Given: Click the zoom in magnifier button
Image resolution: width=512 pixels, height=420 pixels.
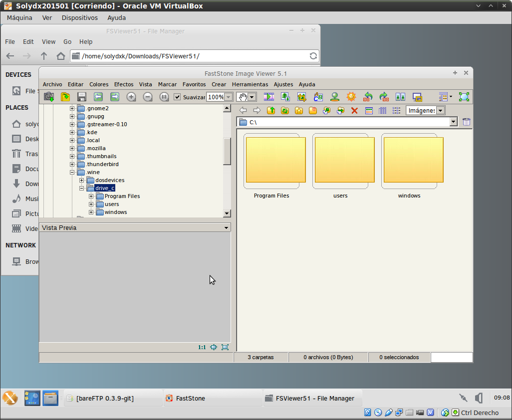Looking at the screenshot, I should click(x=131, y=97).
